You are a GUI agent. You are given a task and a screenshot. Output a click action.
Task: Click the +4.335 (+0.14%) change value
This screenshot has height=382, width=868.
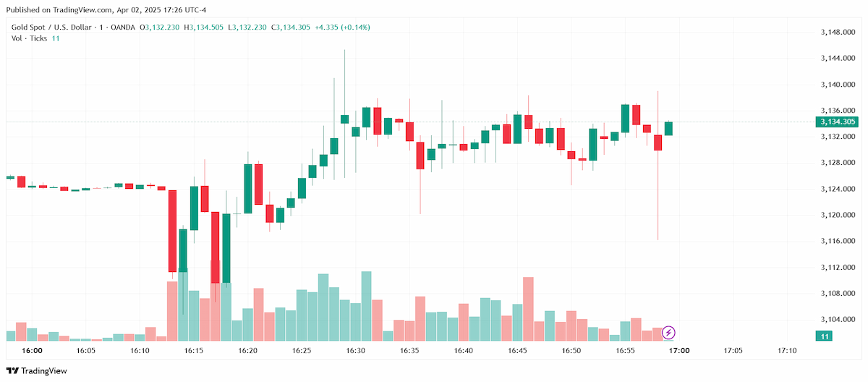coord(342,27)
